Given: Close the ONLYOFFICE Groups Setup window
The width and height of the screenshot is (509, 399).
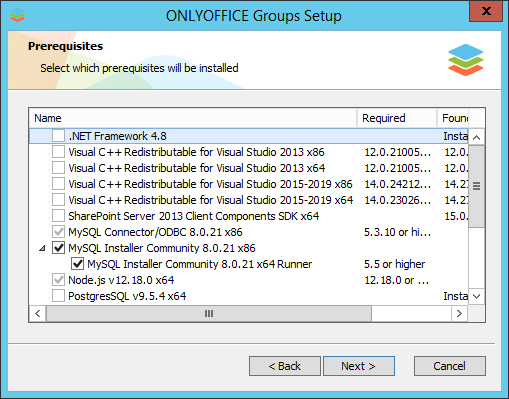Looking at the screenshot, I should (486, 11).
